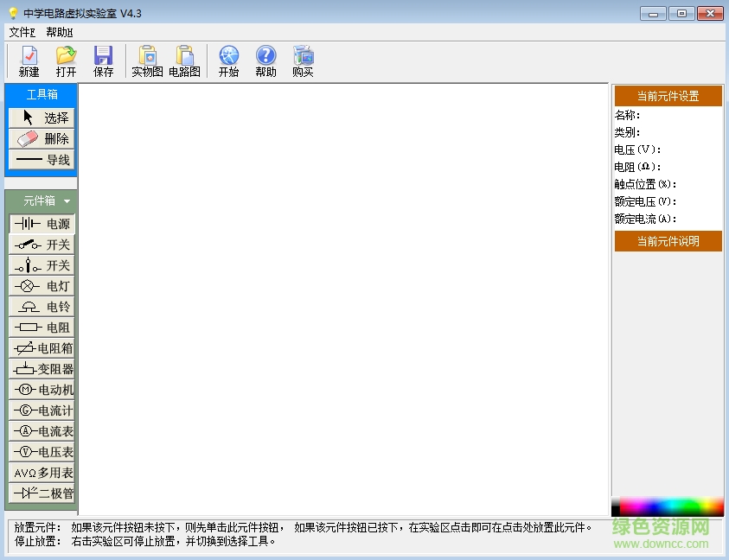Select the 新建 (New) toolbar icon
Image resolution: width=729 pixels, height=560 pixels.
pos(29,60)
